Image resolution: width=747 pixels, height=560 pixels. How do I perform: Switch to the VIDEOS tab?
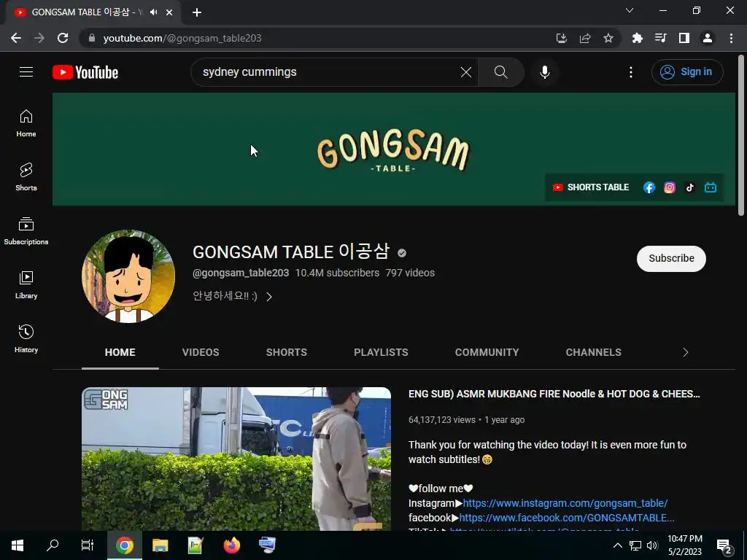point(201,352)
